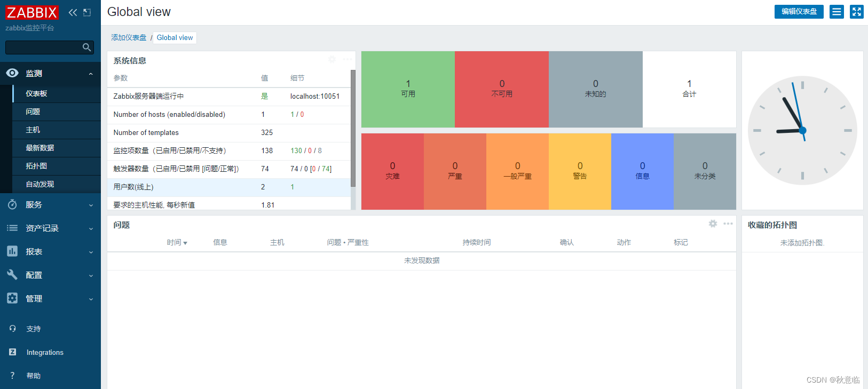Open the 支持 link
The image size is (868, 389).
[x=34, y=329]
